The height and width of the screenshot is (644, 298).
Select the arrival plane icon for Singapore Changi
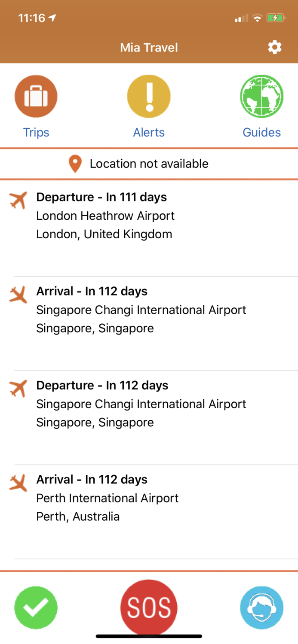[x=18, y=294]
